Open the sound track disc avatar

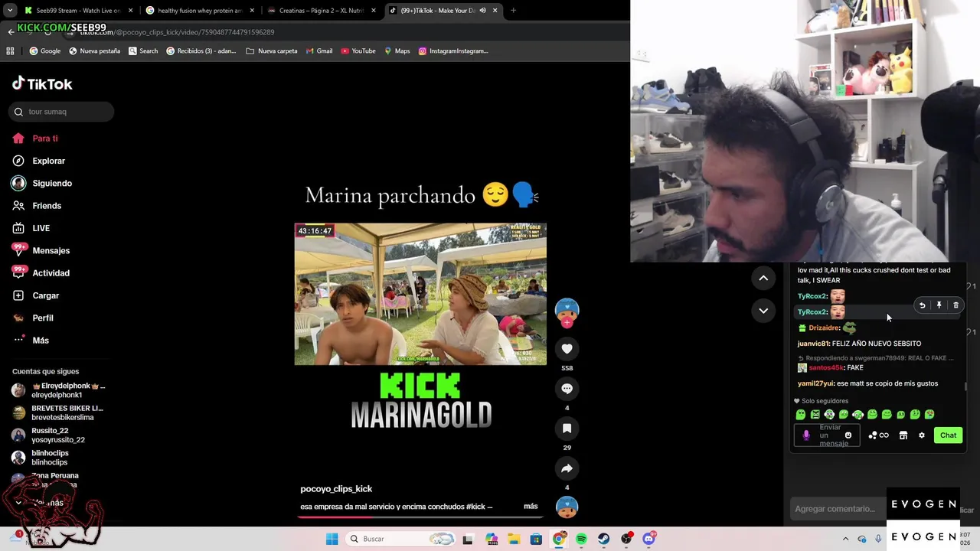(x=567, y=507)
